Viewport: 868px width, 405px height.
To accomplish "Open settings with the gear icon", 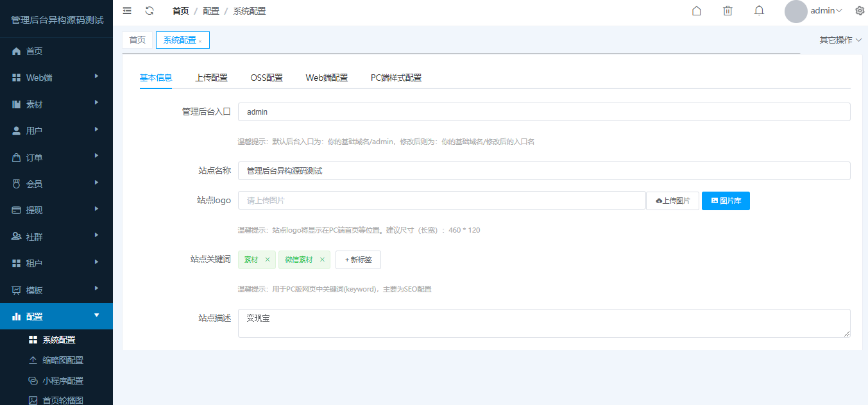I will coord(860,10).
